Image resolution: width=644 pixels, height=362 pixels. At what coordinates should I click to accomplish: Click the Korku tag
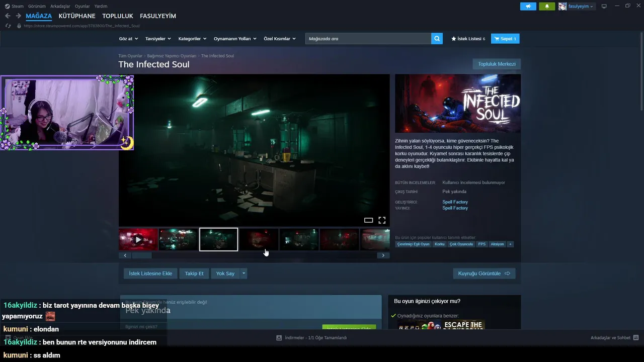click(439, 244)
